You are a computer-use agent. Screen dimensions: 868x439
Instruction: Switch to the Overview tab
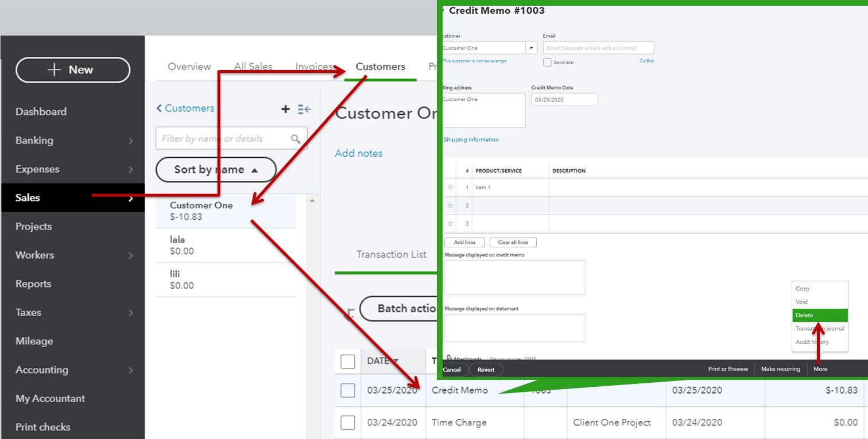tap(189, 67)
